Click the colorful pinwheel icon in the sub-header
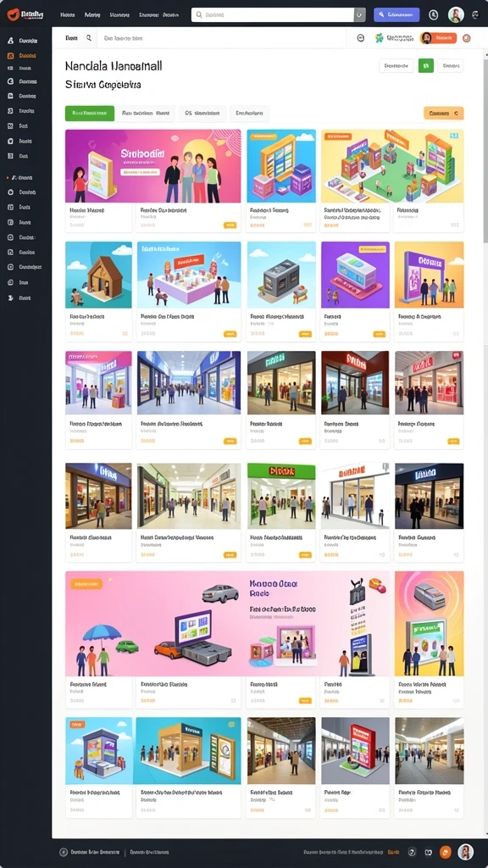The image size is (488, 868). (x=379, y=38)
